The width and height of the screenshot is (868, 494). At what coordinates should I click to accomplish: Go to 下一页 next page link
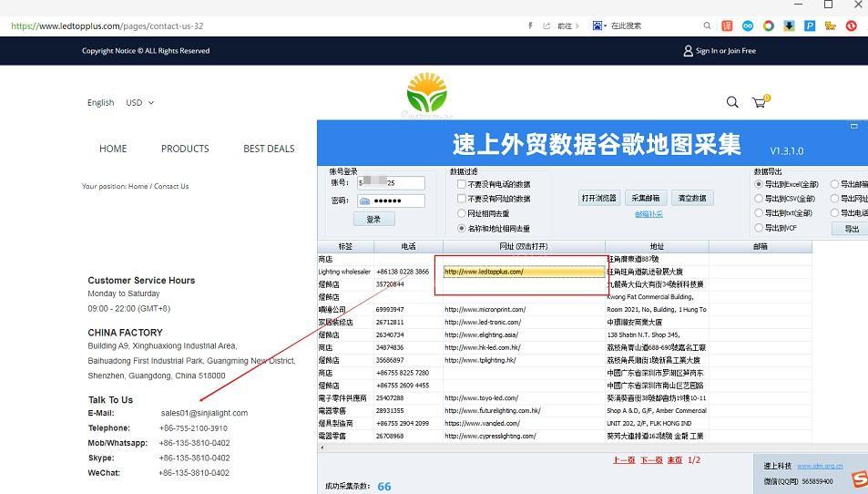click(x=651, y=460)
